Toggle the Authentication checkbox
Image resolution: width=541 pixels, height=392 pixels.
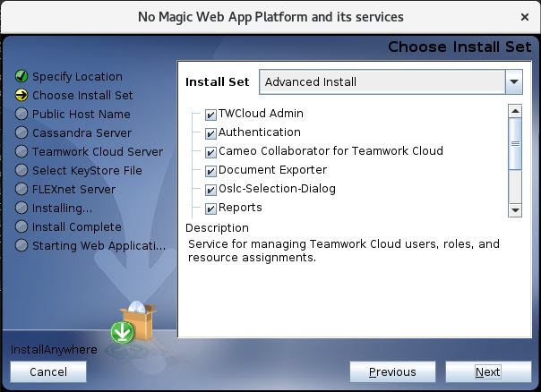tap(210, 133)
